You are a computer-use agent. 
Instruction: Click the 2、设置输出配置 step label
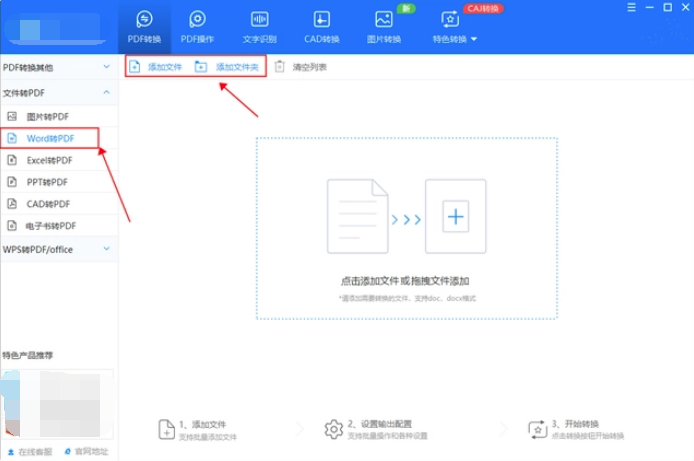[x=380, y=424]
